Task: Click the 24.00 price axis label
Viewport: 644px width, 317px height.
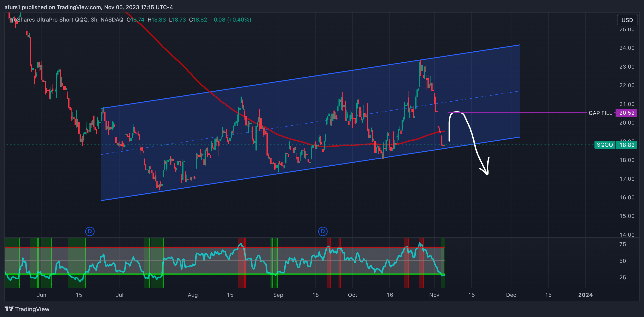Action: [x=627, y=48]
